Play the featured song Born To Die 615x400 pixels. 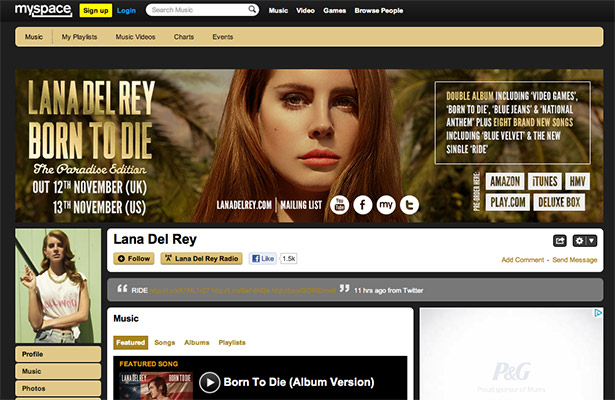pos(209,382)
